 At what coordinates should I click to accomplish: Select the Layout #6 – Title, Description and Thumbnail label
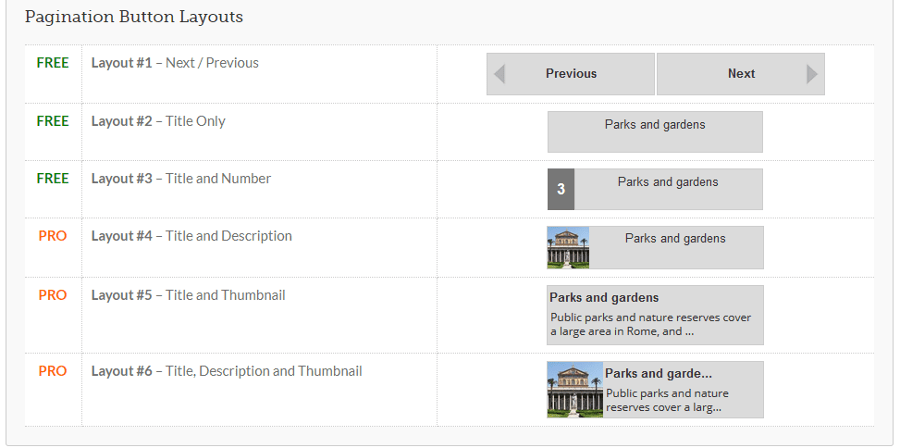click(x=227, y=371)
